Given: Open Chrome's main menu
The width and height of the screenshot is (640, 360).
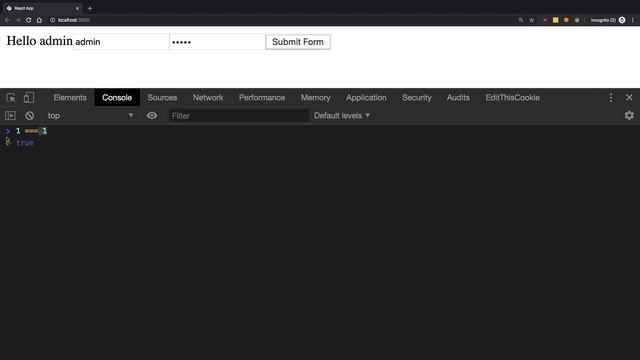Looking at the screenshot, I should tap(633, 20).
